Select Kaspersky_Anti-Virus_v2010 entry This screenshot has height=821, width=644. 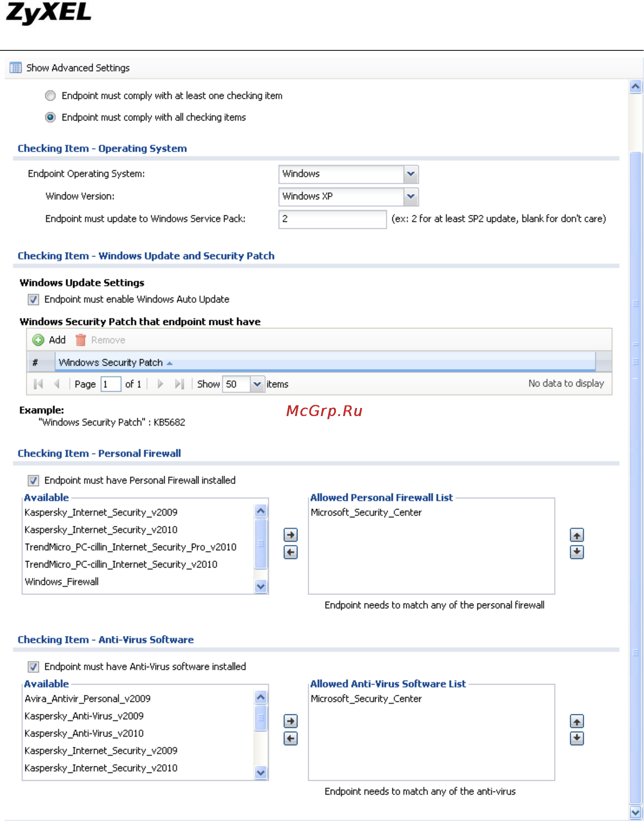tap(84, 733)
